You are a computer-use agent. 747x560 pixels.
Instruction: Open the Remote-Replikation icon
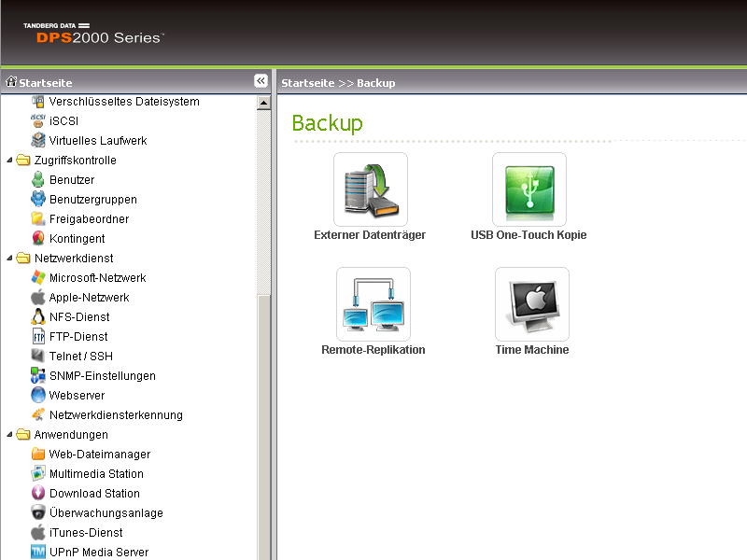373,304
